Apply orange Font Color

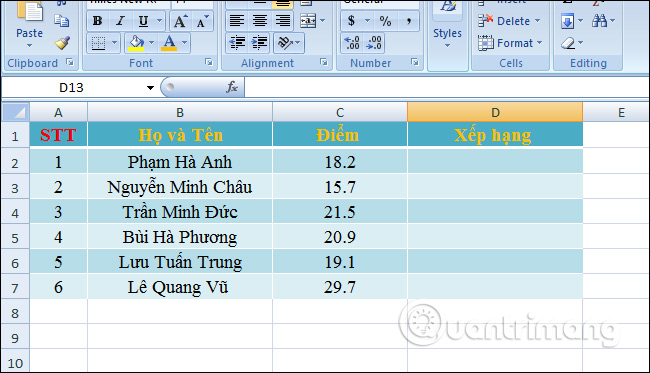pyautogui.click(x=169, y=43)
